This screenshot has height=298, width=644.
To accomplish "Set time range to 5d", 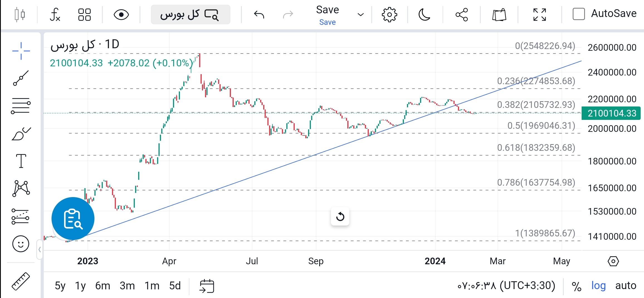I will [x=175, y=286].
